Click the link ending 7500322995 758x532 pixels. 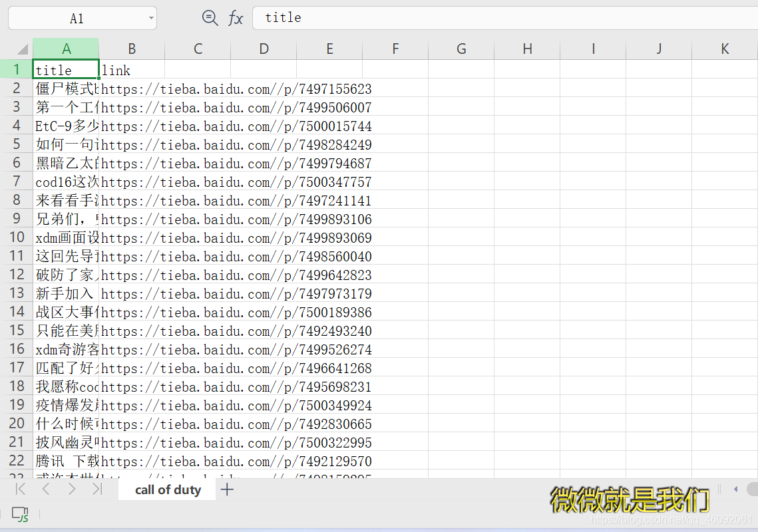coord(236,442)
